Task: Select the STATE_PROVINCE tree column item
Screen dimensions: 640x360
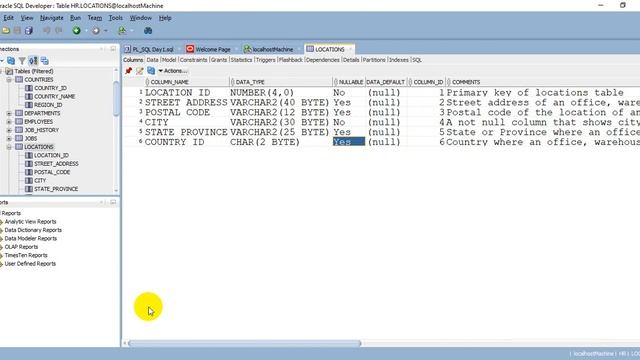Action: (x=56, y=189)
